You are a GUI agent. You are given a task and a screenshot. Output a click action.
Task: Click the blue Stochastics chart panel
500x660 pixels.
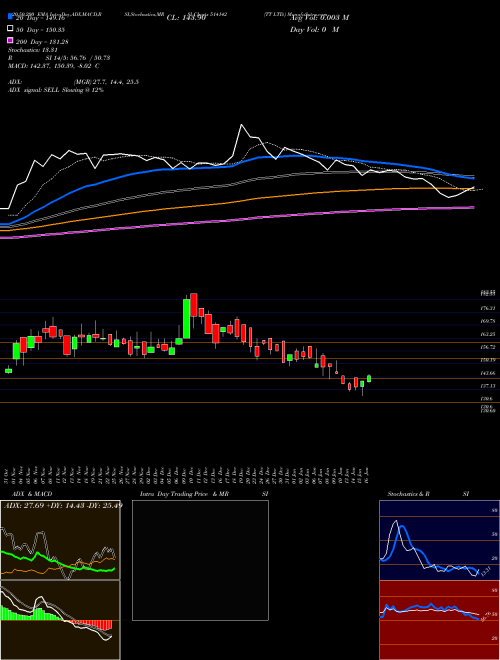click(439, 540)
